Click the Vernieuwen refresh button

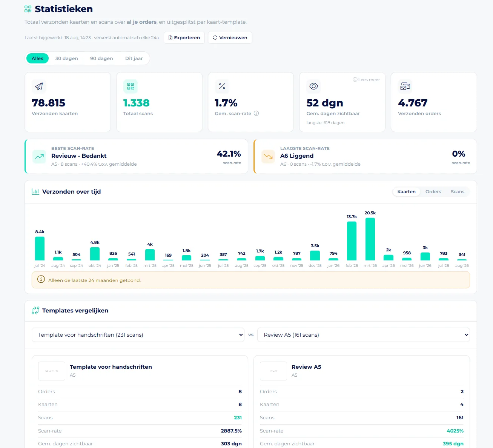[230, 38]
